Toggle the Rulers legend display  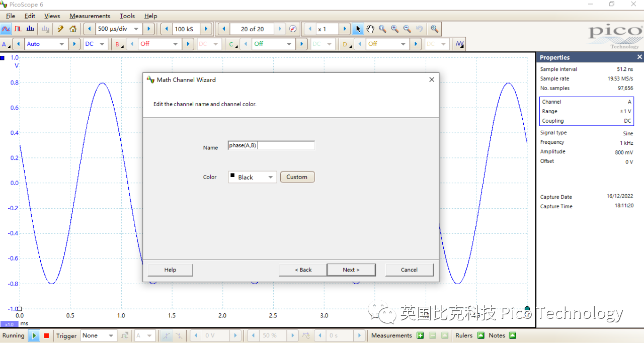point(480,335)
